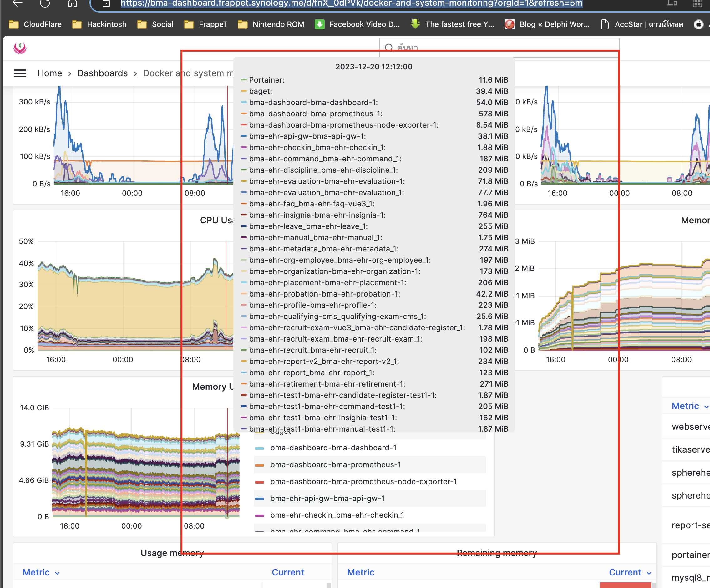Go back with the browser back arrow
This screenshot has width=710, height=588.
(x=17, y=3)
